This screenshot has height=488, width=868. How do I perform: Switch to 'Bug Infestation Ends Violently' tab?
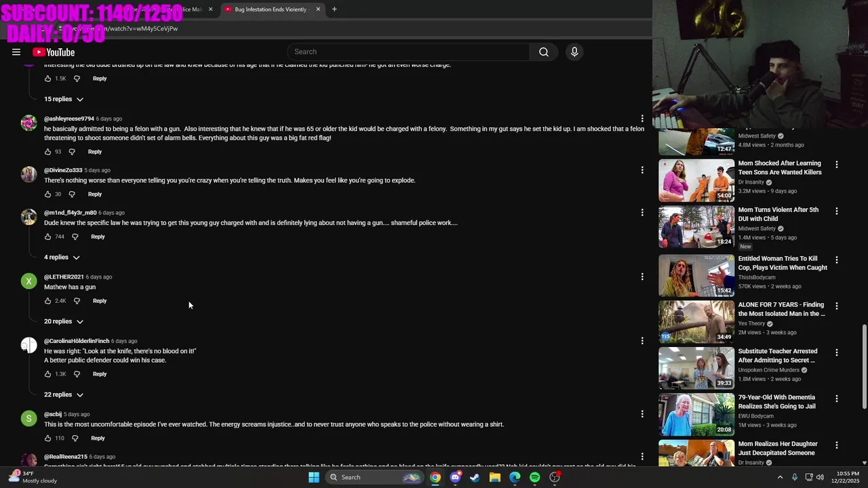tap(270, 9)
